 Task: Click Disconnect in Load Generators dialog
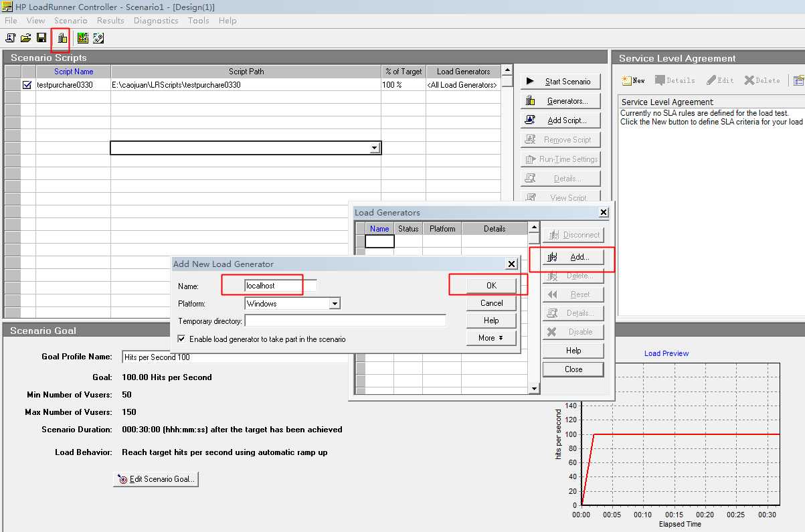[573, 235]
